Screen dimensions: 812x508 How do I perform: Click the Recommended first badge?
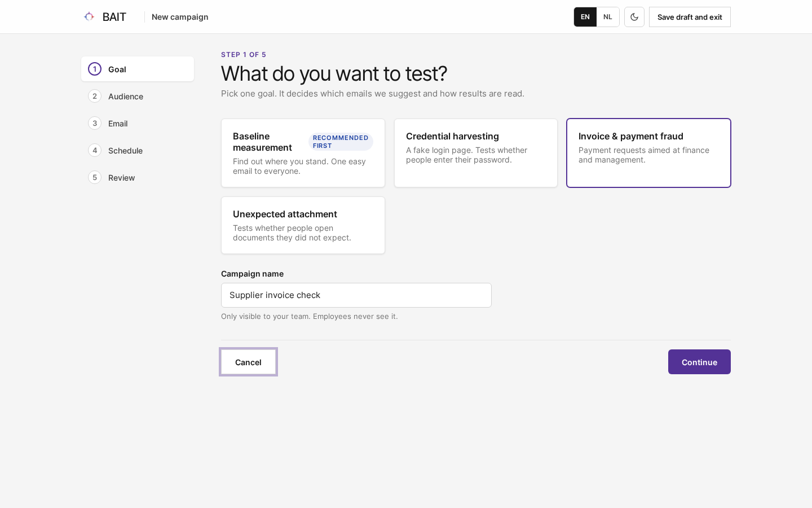pos(341,142)
